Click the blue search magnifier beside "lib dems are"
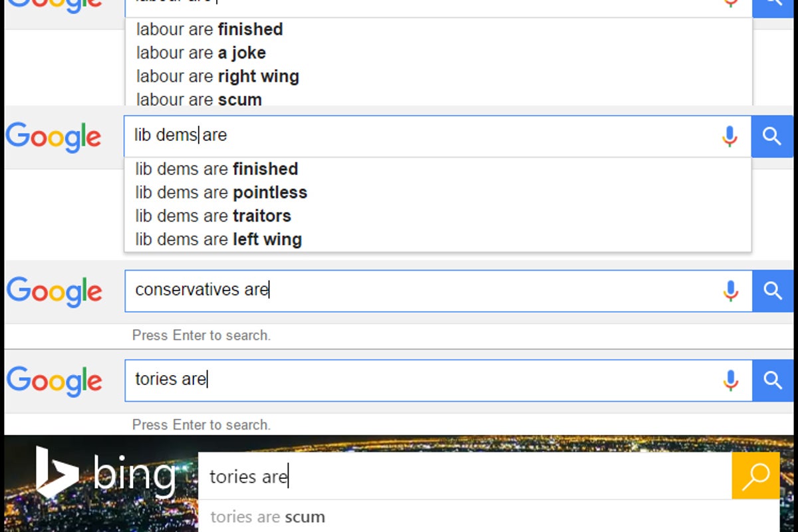798x532 pixels. pos(772,136)
